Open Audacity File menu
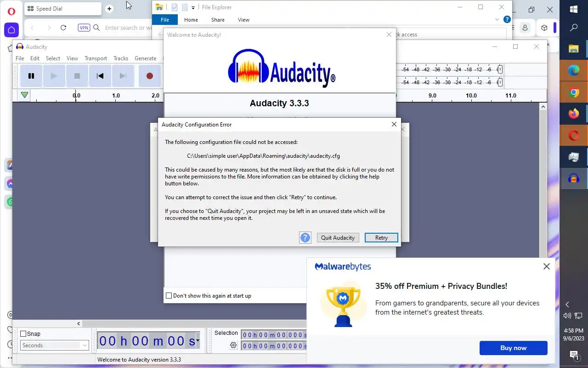Screen dimensions: 588x368 20,58
